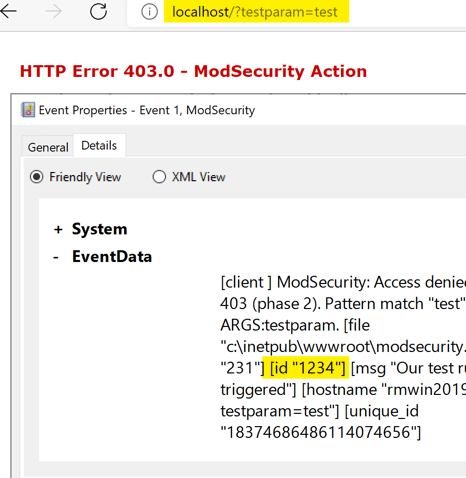Switch to the General tab

click(48, 147)
